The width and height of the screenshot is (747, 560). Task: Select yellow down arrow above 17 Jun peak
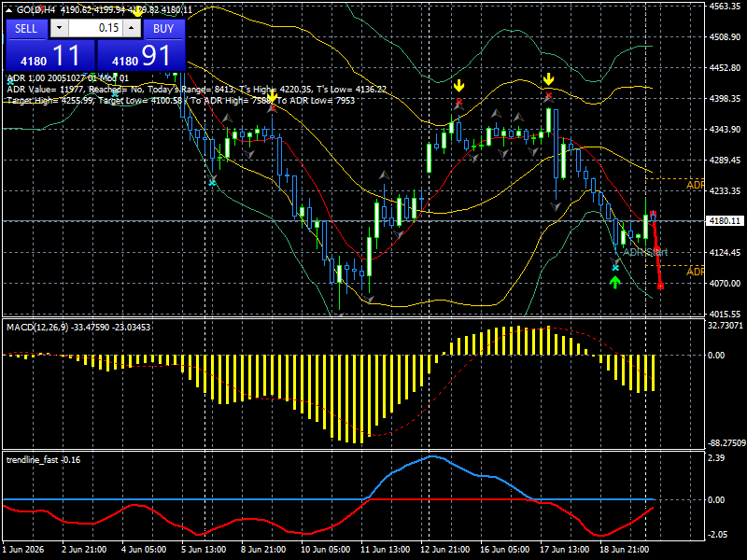coord(549,79)
